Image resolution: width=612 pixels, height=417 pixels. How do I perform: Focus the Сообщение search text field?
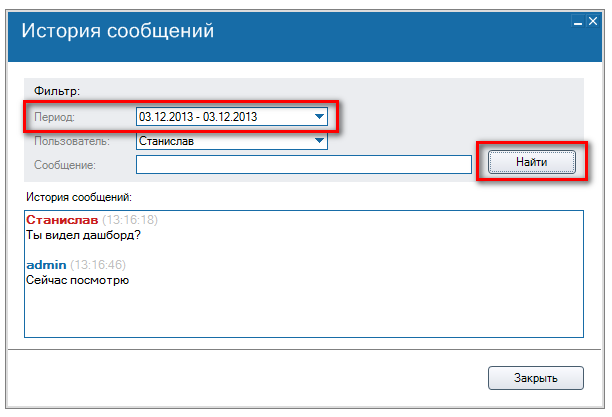point(303,164)
